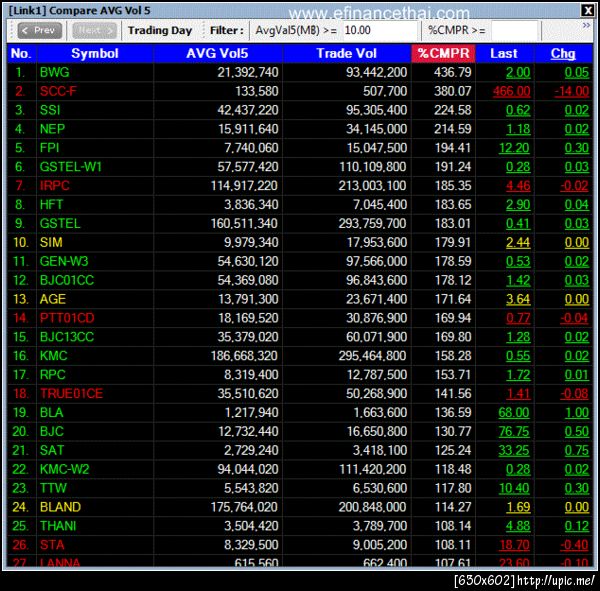The width and height of the screenshot is (600, 591).
Task: Click BJC last price 76.75
Action: (514, 431)
